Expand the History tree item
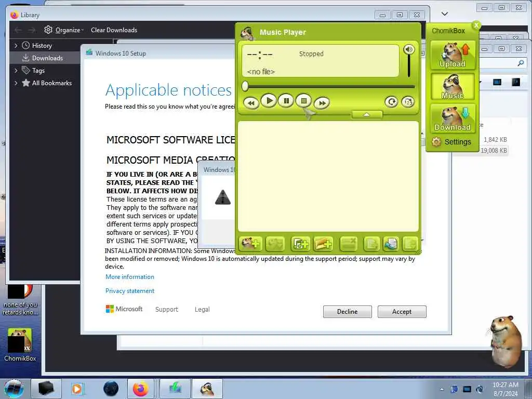532x399 pixels. (x=16, y=46)
